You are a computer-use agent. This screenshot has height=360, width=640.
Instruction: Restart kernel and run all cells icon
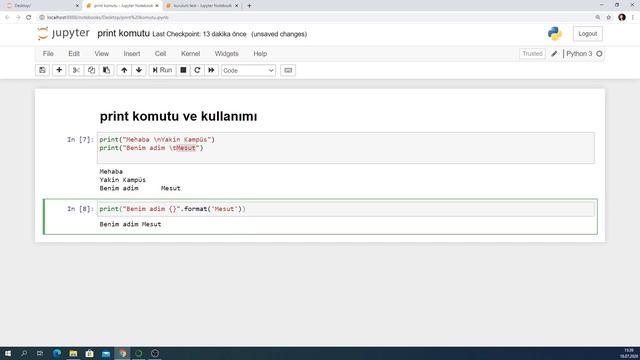211,70
